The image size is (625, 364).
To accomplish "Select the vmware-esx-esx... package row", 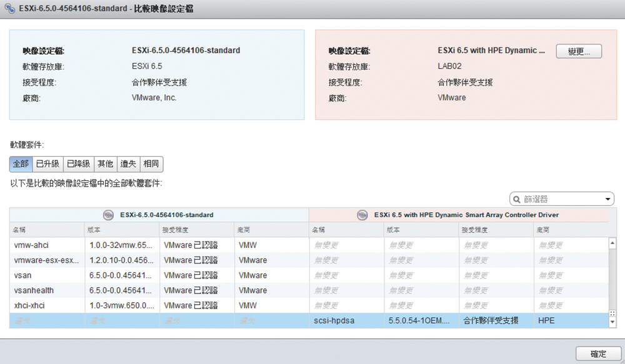I will pos(309,260).
